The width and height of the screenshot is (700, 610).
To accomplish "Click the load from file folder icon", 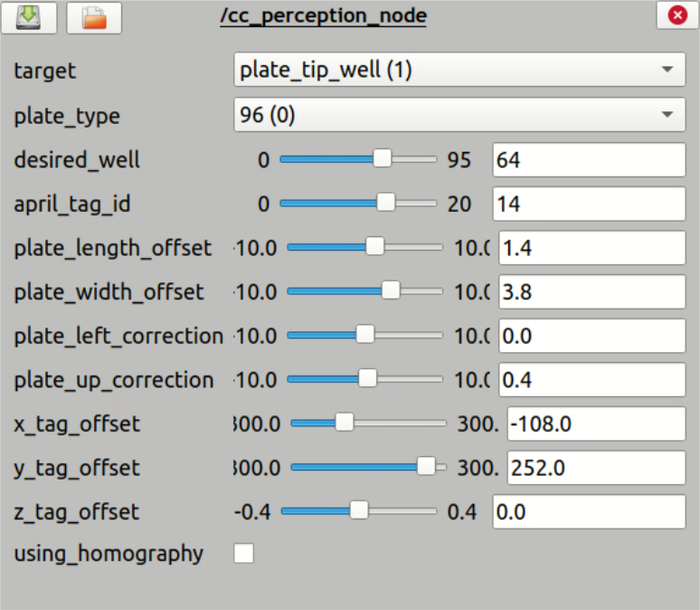I will click(x=94, y=17).
